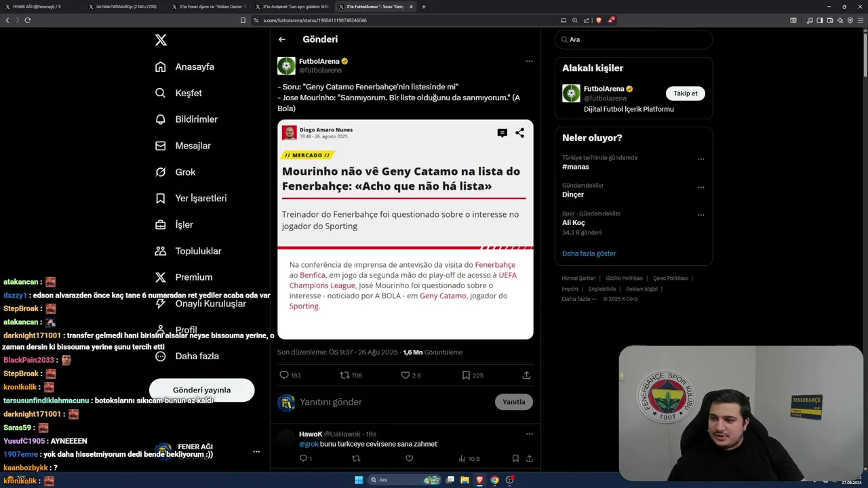Viewport: 868px width, 488px height.
Task: Bookmark this page in address bar
Action: click(x=243, y=20)
